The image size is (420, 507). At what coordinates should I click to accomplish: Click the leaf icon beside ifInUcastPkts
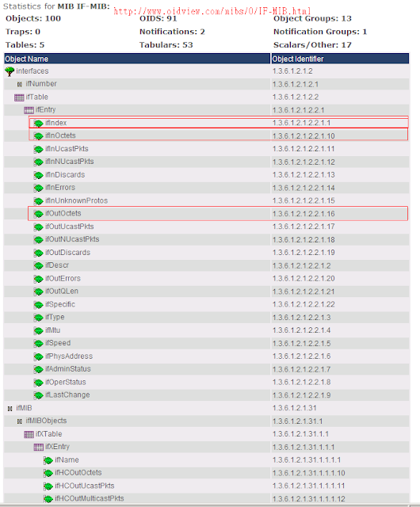click(39, 149)
